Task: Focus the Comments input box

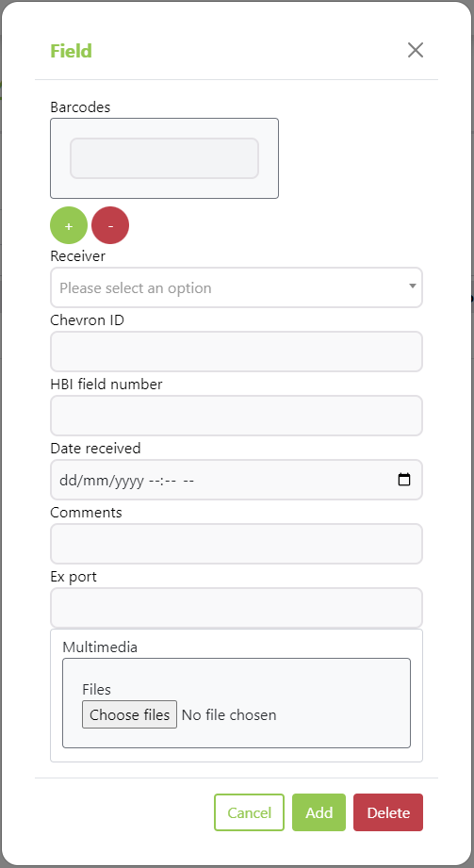Action: point(237,544)
